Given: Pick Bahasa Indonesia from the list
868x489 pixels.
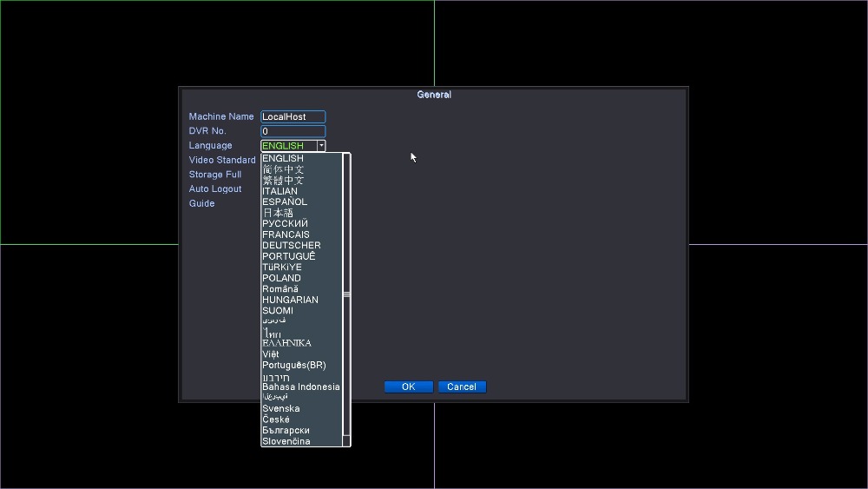Looking at the screenshot, I should (302, 387).
